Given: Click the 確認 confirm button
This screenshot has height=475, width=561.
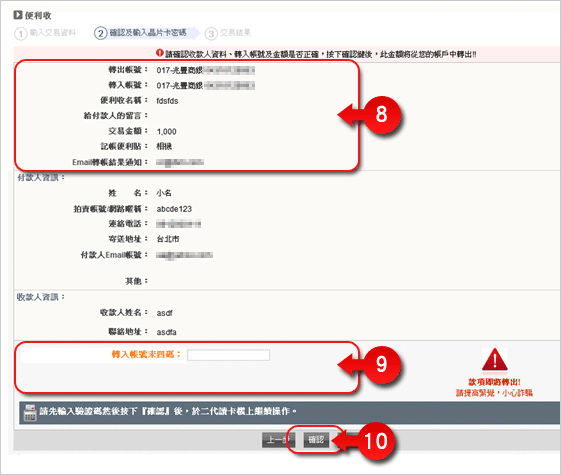Looking at the screenshot, I should coord(316,439).
